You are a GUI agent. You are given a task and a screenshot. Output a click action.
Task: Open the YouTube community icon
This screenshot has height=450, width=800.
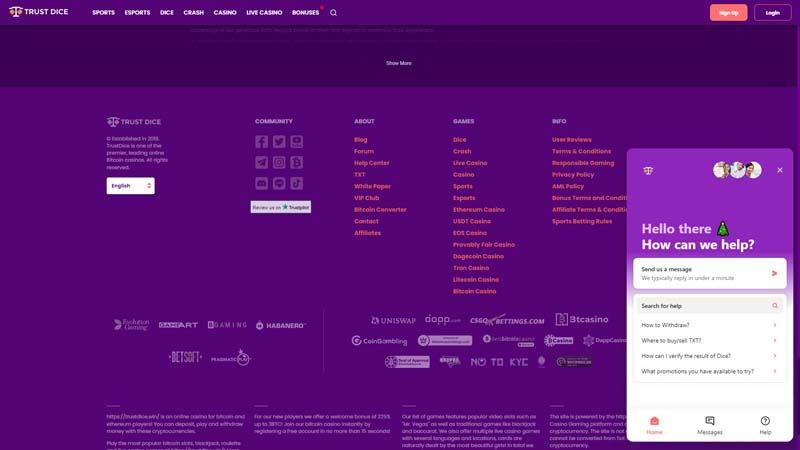tap(297, 142)
